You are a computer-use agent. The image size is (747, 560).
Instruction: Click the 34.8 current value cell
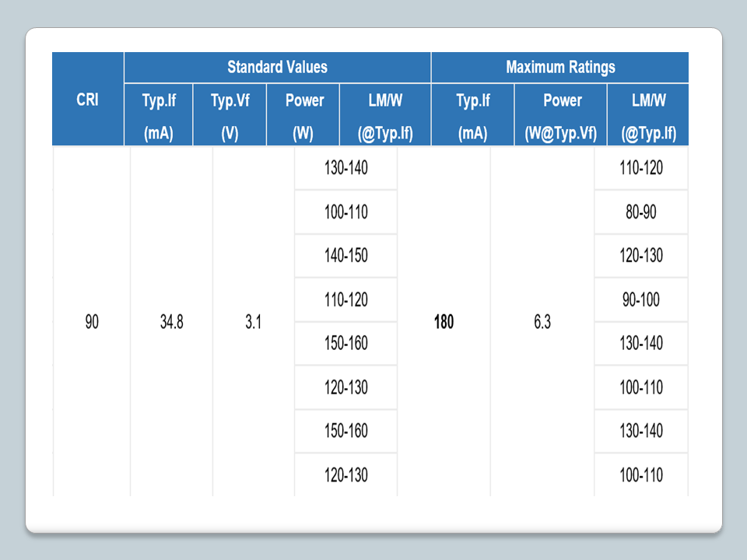coord(171,322)
